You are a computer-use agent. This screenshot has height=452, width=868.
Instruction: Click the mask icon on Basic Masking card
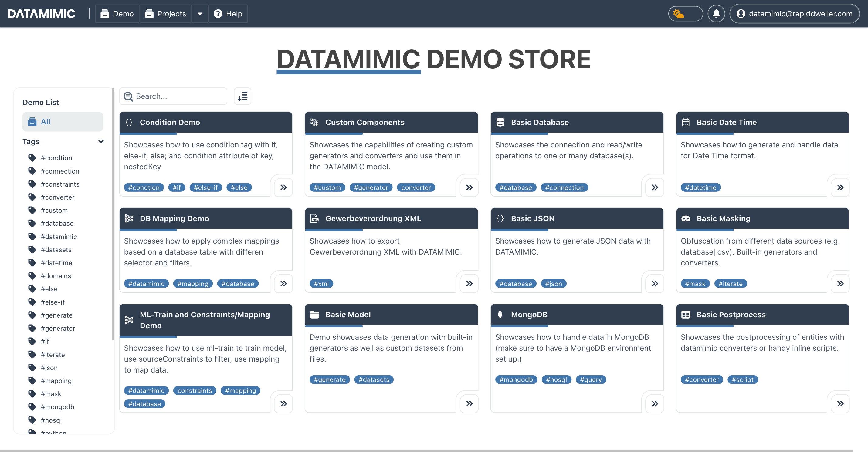686,218
